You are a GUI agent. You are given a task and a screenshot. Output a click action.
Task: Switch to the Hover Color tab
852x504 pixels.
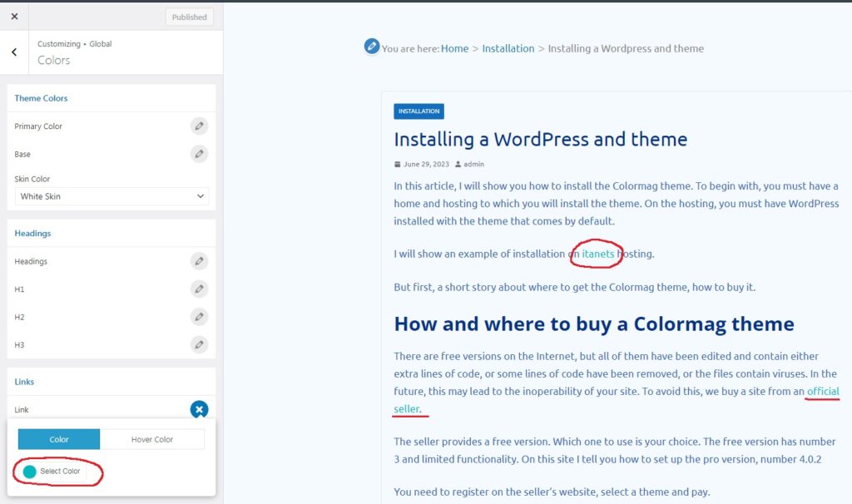[152, 439]
